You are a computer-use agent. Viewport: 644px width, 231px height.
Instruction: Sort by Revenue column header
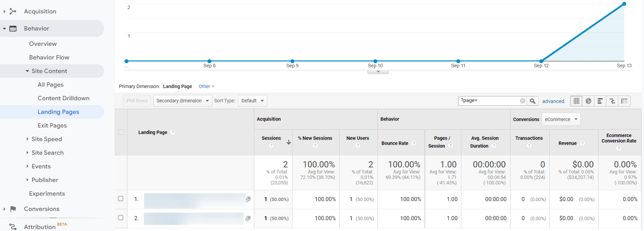point(567,143)
